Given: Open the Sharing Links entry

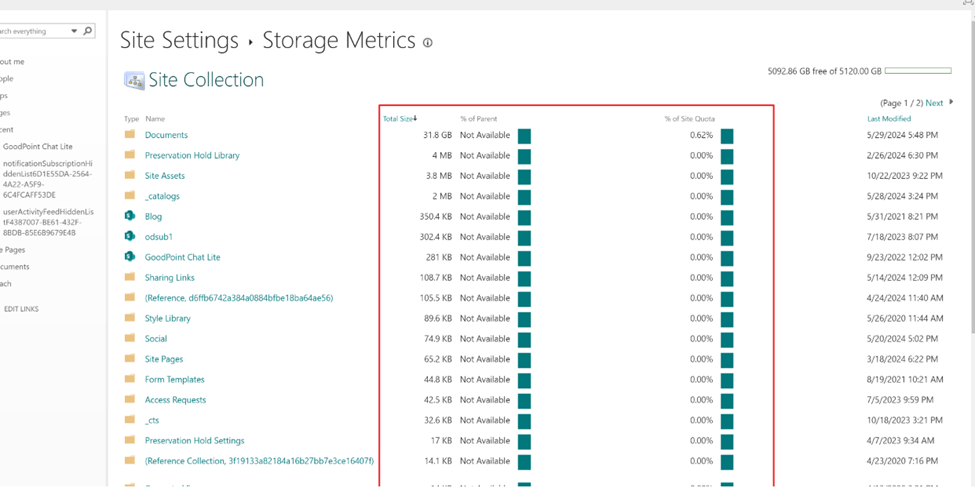Looking at the screenshot, I should click(x=170, y=277).
